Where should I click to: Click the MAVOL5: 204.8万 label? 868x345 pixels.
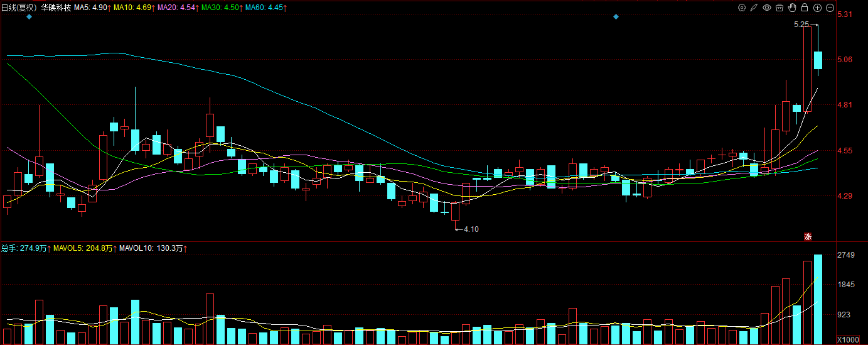point(84,249)
